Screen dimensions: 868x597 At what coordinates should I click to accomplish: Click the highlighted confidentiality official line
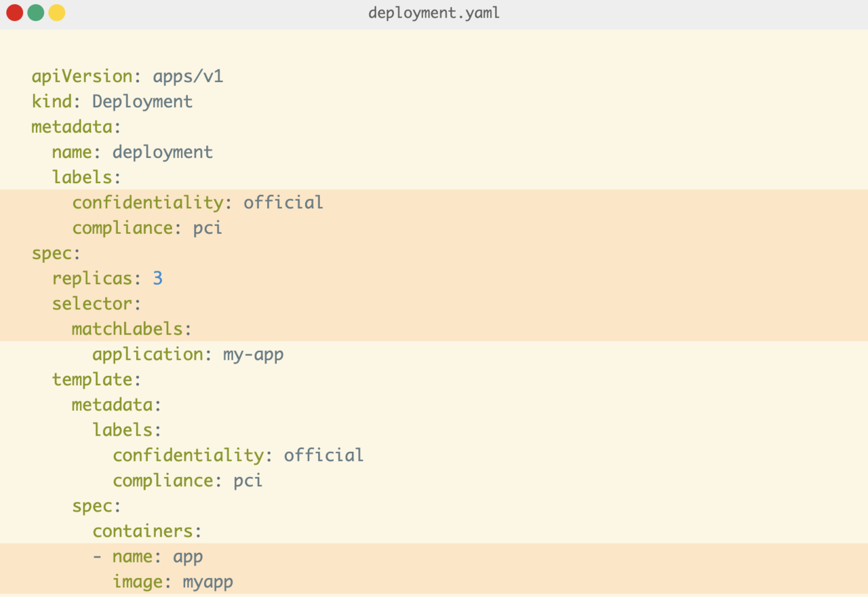[198, 203]
